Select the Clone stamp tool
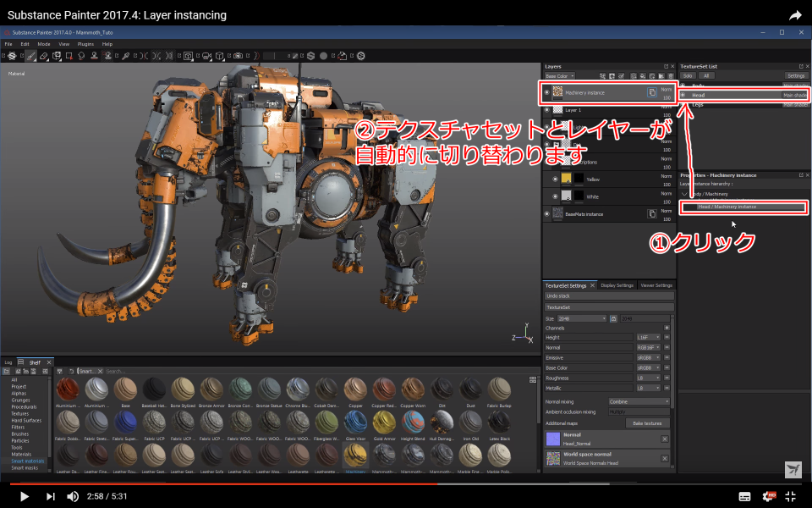This screenshot has width=812, height=508. pyautogui.click(x=95, y=56)
